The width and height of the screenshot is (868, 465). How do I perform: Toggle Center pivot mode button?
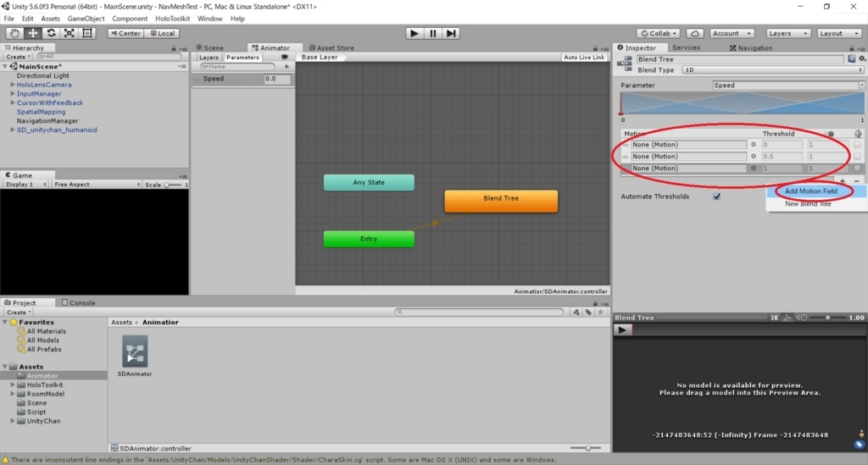coord(125,33)
